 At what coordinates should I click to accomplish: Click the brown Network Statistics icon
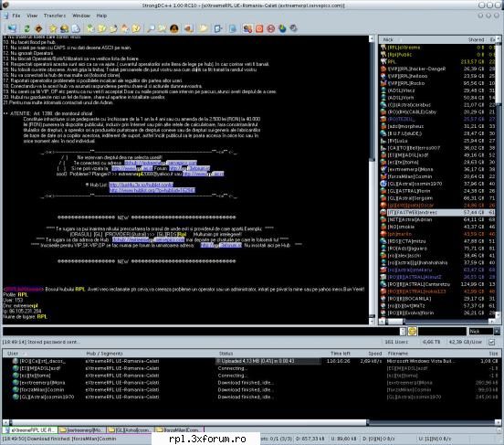pos(189,28)
